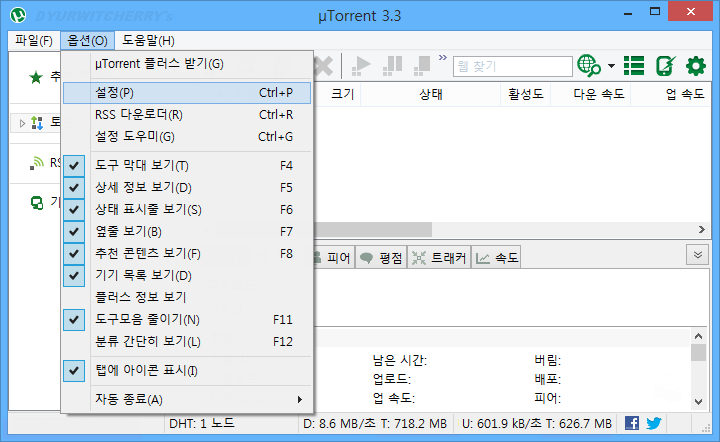Open RSS 다운로더(R) from the menu
The height and width of the screenshot is (442, 720).
tap(187, 115)
